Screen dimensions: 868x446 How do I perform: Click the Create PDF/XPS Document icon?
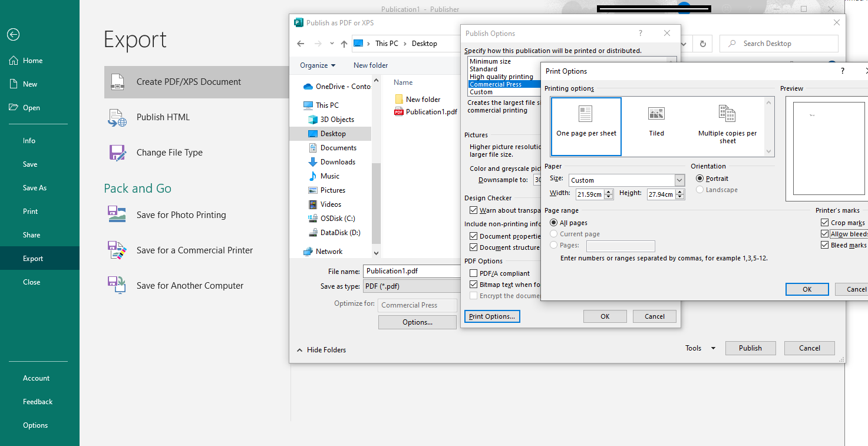click(117, 82)
